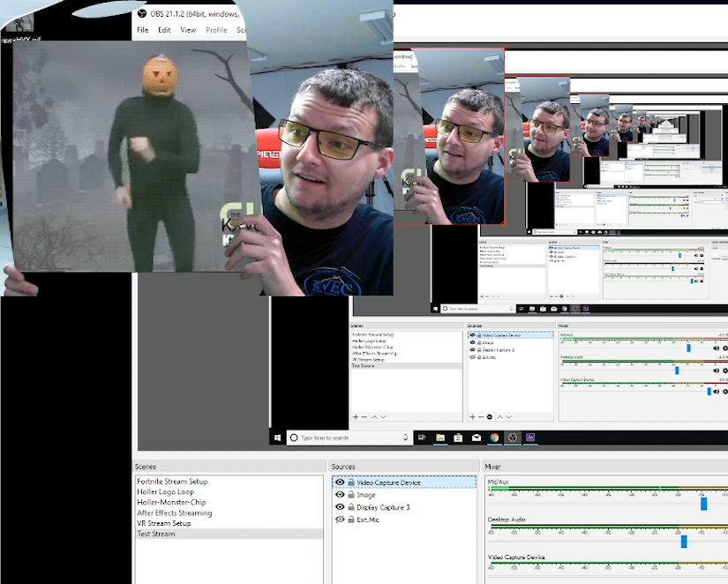Viewport: 728px width, 584px height.
Task: Click the Chrome icon in previewed taskbar
Action: pyautogui.click(x=494, y=438)
